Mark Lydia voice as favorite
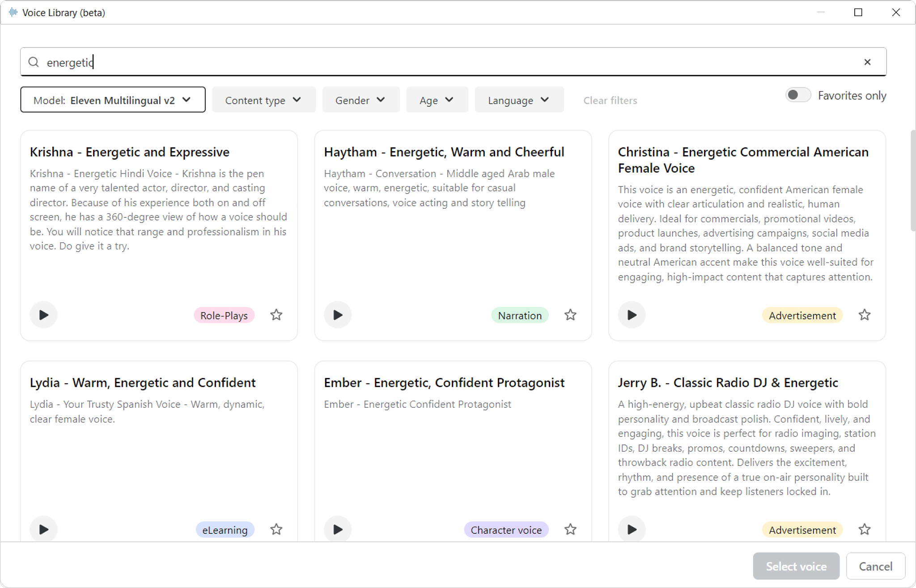 tap(276, 529)
